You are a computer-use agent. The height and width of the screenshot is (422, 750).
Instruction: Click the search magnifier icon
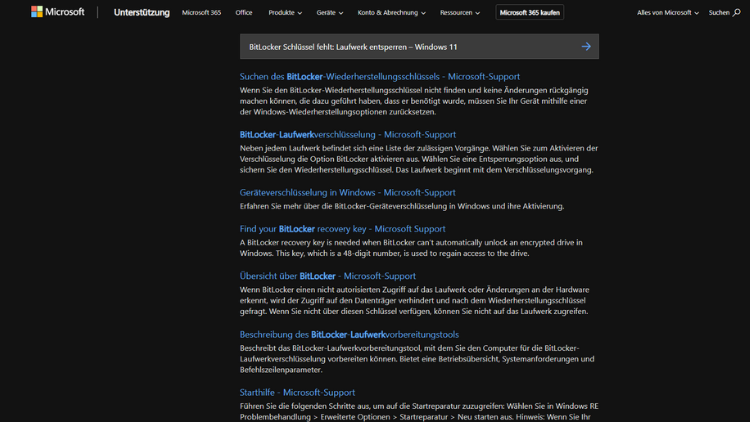(x=737, y=13)
